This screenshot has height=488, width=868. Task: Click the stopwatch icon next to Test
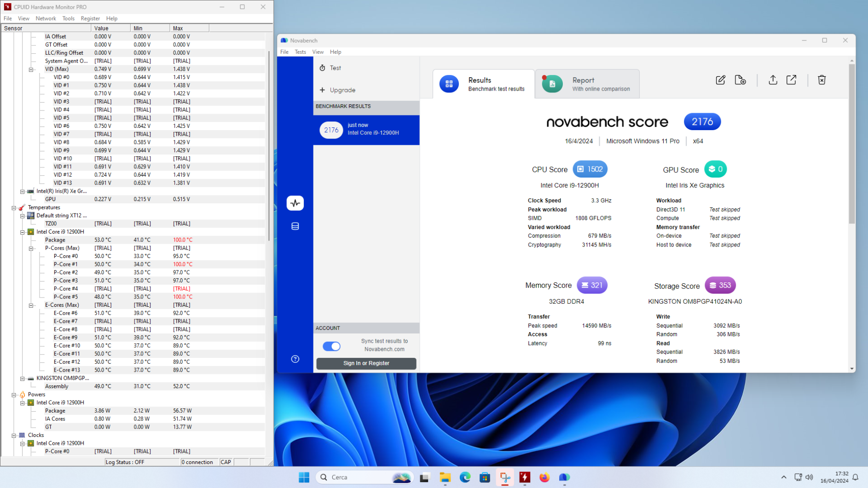coord(322,68)
